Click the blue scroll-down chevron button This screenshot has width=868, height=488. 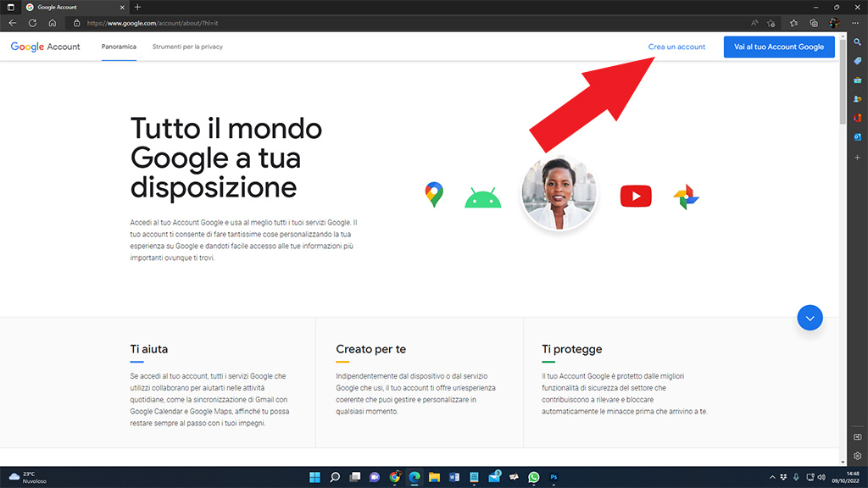810,319
